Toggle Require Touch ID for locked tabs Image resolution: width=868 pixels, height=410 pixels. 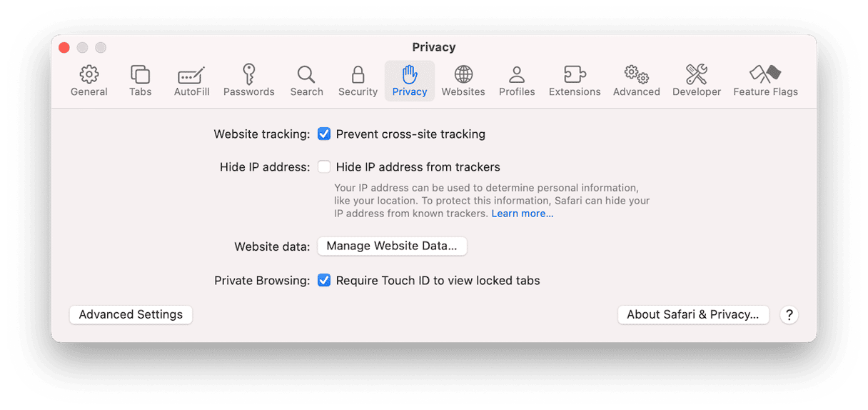coord(324,281)
